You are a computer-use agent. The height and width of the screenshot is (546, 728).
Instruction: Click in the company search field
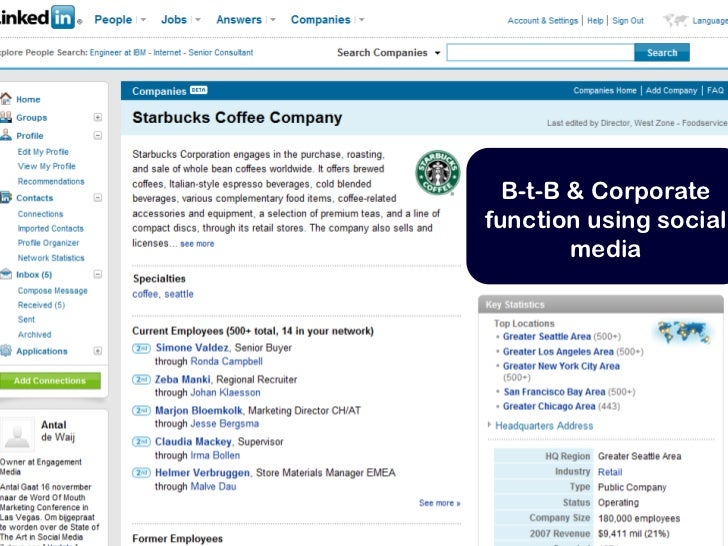tap(540, 52)
